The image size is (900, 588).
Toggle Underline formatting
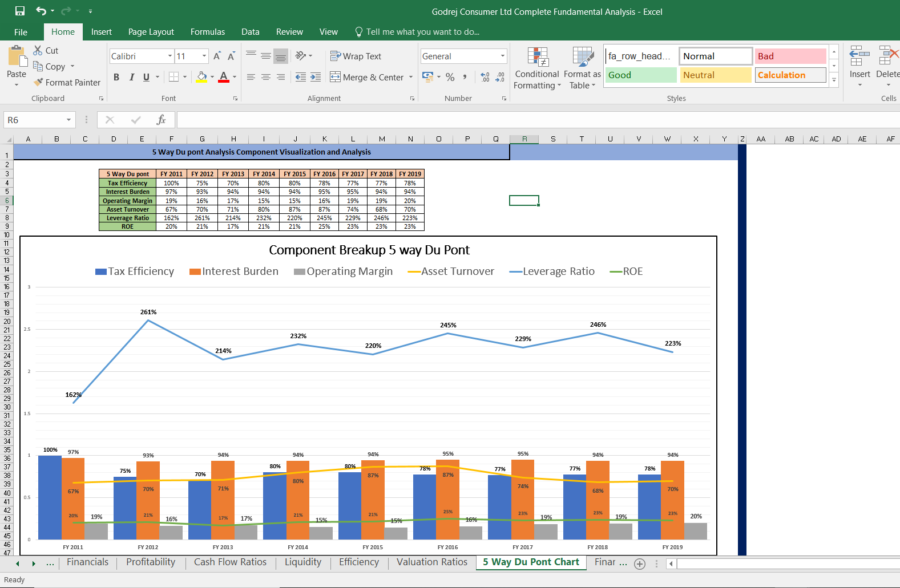147,77
